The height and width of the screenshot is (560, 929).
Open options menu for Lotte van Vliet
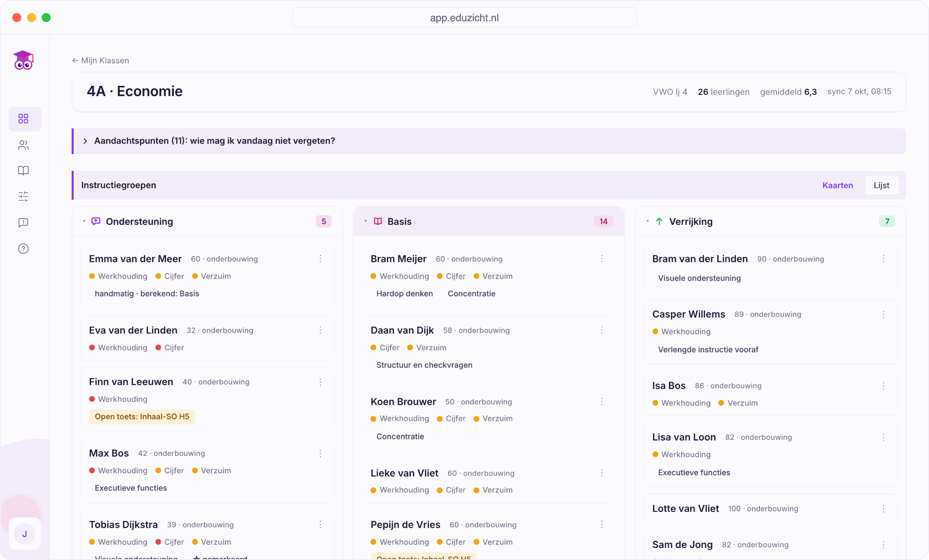[x=884, y=509]
